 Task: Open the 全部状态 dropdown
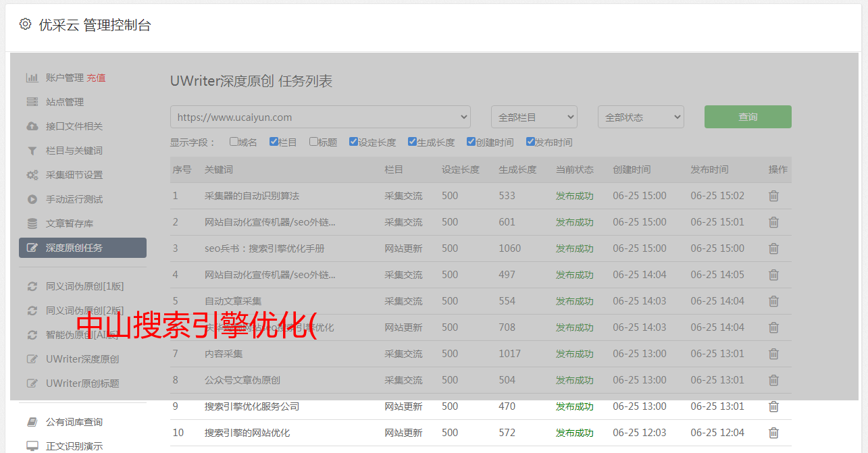pyautogui.click(x=641, y=117)
